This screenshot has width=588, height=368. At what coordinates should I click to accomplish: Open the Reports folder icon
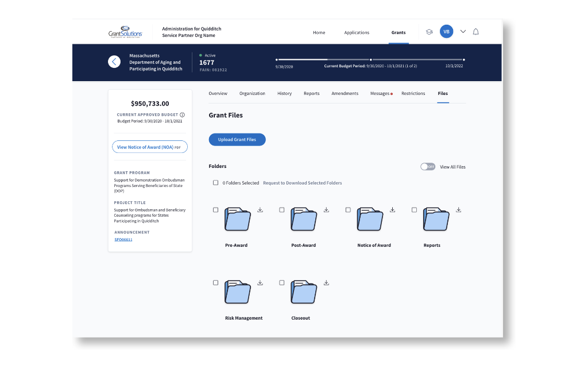[436, 219]
